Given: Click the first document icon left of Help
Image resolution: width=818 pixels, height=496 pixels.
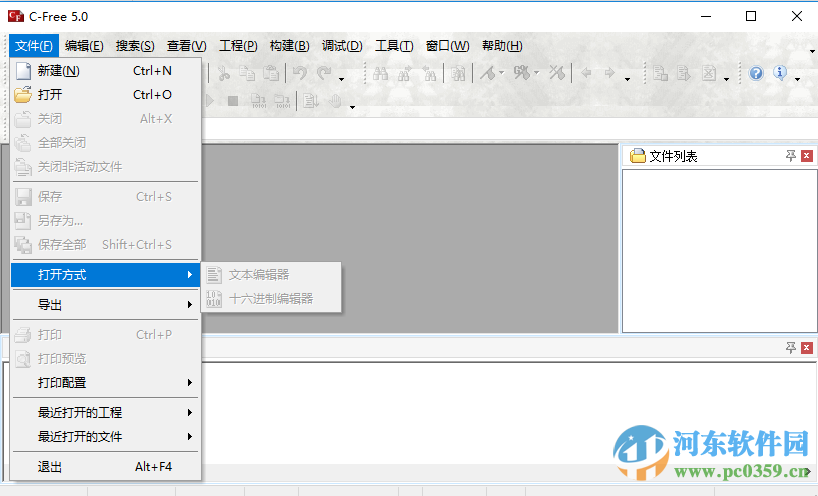Looking at the screenshot, I should 660,74.
